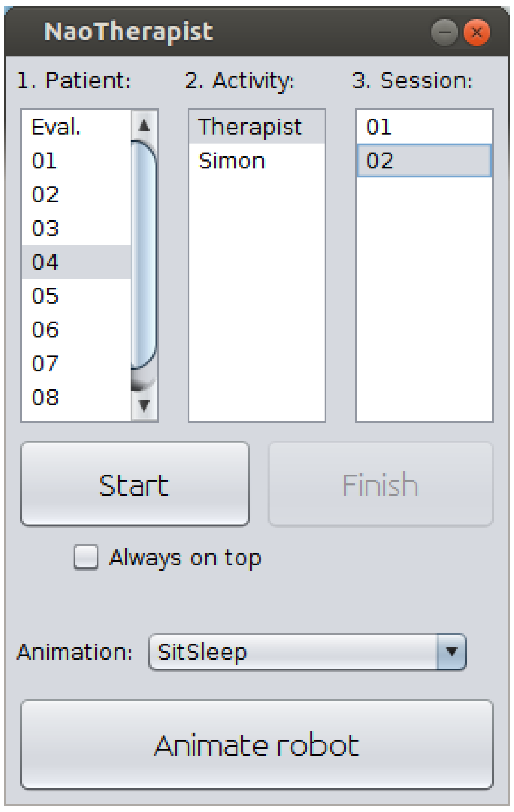Enable the Always on top checkbox

[x=86, y=557]
